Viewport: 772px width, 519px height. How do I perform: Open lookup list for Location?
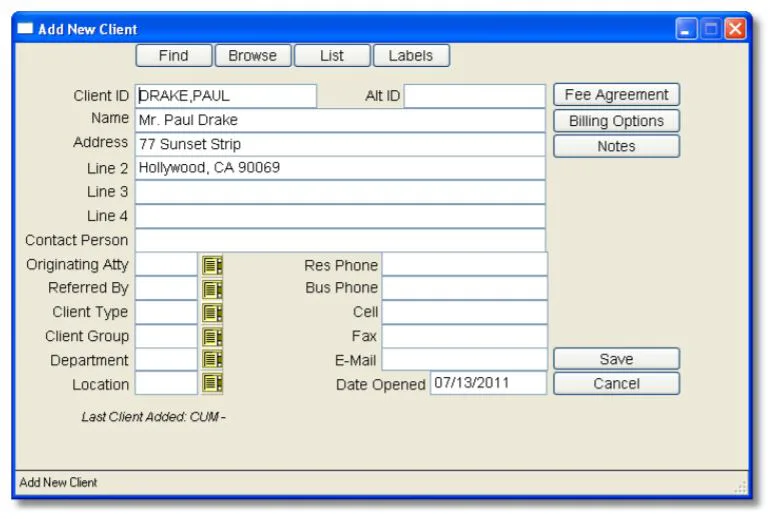click(x=212, y=383)
